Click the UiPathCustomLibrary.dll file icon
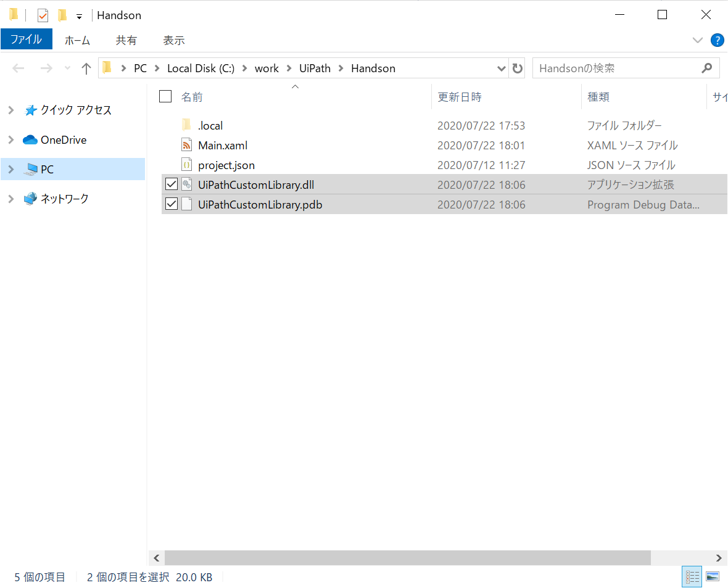 pyautogui.click(x=187, y=184)
